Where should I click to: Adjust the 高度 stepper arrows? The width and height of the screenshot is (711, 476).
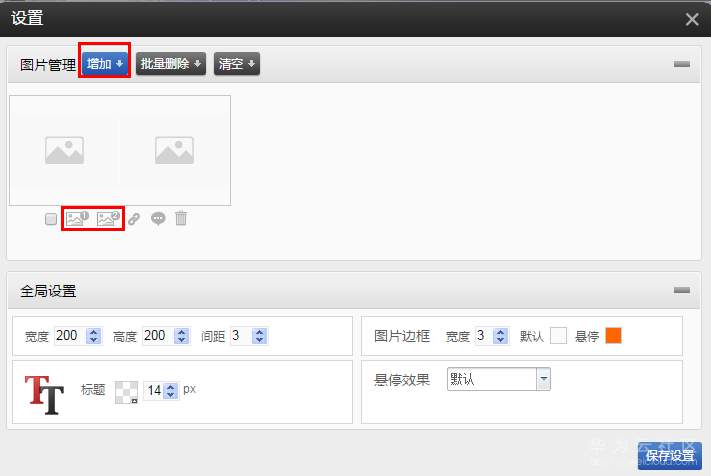click(182, 336)
